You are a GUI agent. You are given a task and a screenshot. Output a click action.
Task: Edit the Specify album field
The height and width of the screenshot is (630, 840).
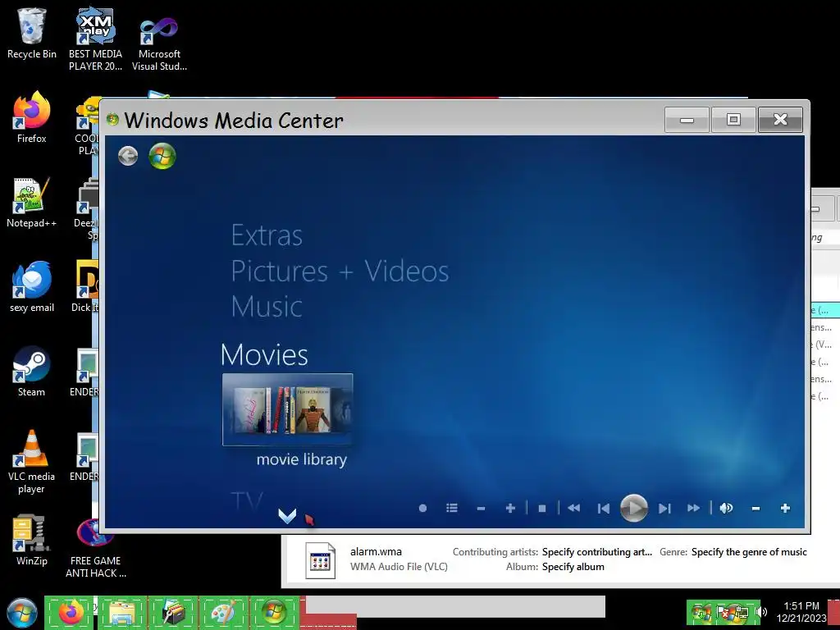click(x=573, y=567)
